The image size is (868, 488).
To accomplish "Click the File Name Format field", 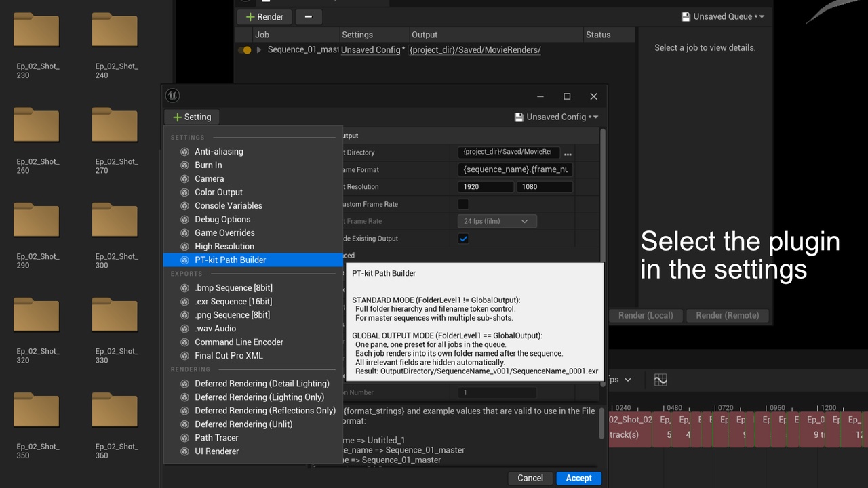I will pos(516,169).
